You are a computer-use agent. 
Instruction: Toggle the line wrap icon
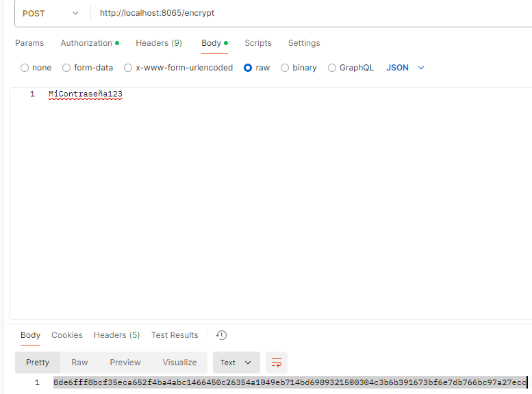tap(277, 363)
